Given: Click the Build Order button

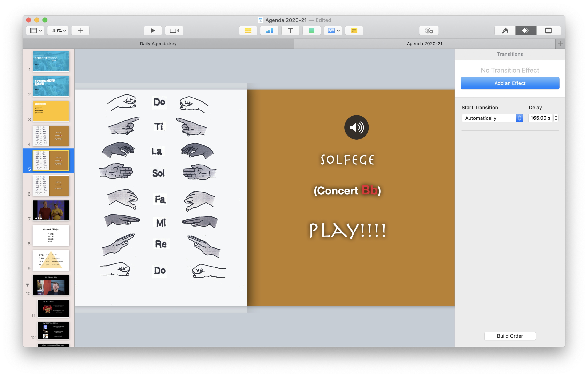Looking at the screenshot, I should (510, 336).
